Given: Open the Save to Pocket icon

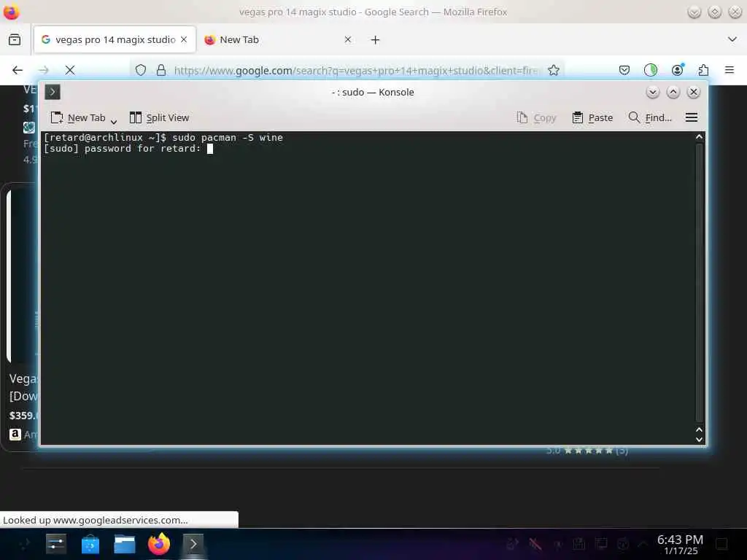Looking at the screenshot, I should [624, 71].
